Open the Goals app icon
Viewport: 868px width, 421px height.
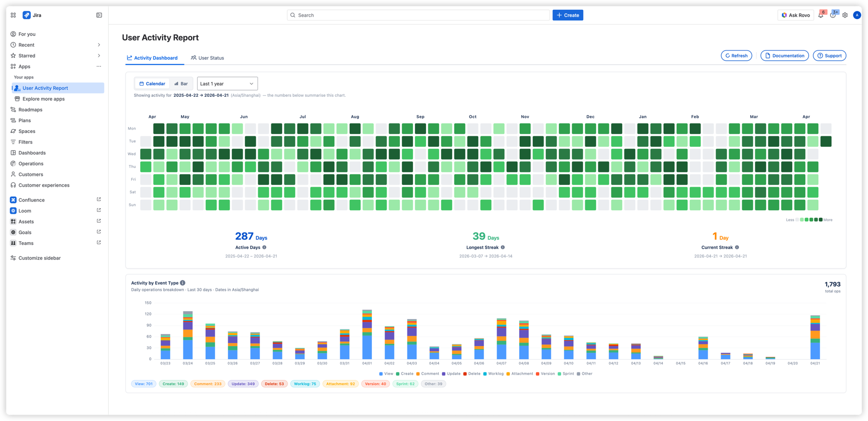click(x=13, y=232)
